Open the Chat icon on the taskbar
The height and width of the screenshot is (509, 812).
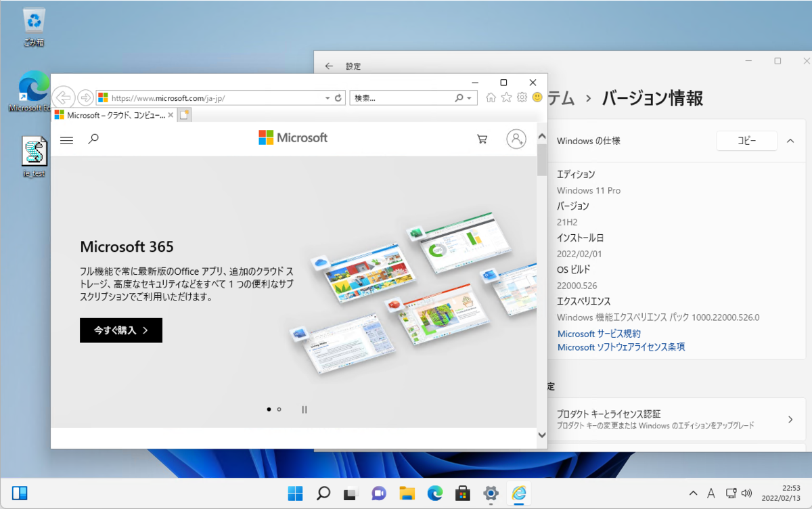pos(378,493)
